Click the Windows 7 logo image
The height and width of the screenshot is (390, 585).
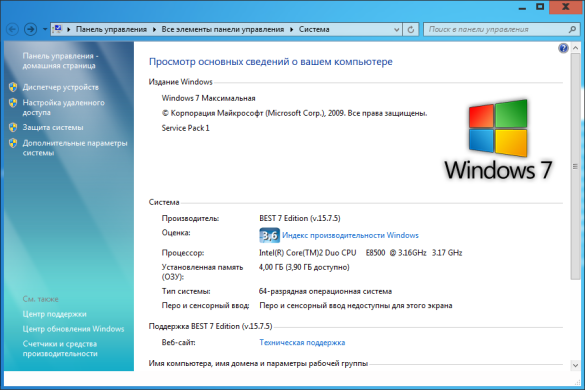[x=498, y=140]
